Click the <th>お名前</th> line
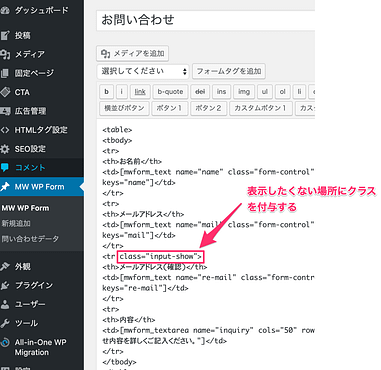The image size is (381, 370). 132,161
